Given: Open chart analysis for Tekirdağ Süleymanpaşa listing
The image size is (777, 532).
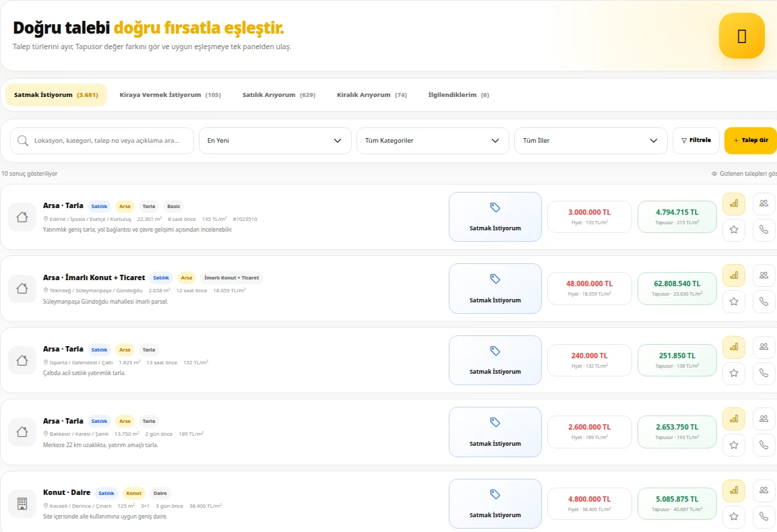Looking at the screenshot, I should point(734,275).
